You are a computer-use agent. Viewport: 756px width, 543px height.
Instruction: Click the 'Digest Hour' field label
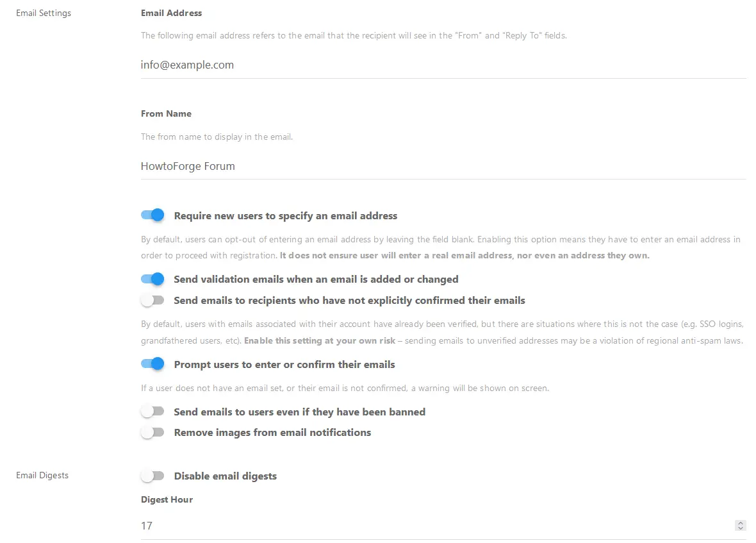tap(167, 499)
